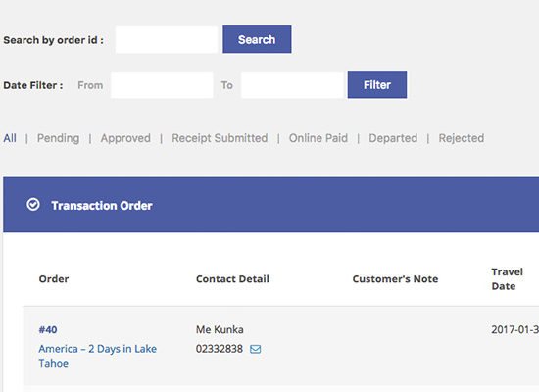This screenshot has width=539, height=392.
Task: Focus the order id search field
Action: tap(167, 39)
